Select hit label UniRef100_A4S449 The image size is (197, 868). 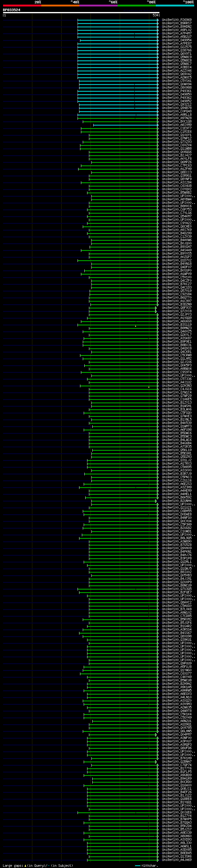point(176,250)
